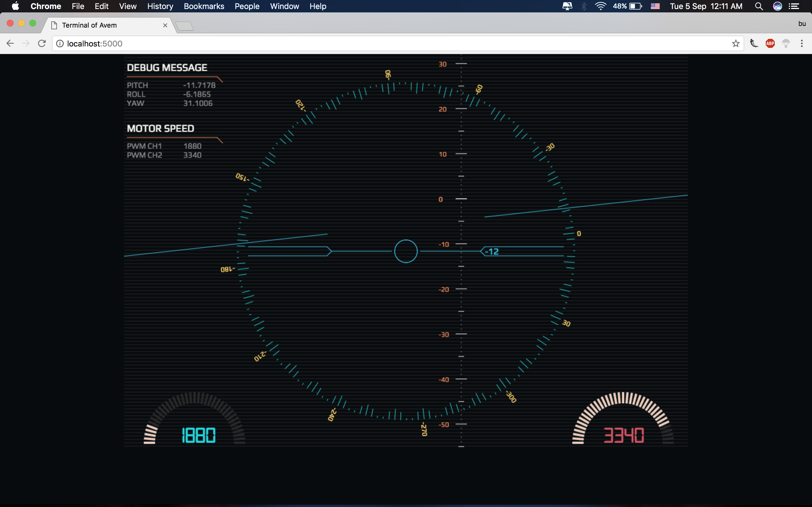
Task: Open a new tab with the blank tab button
Action: pos(185,26)
